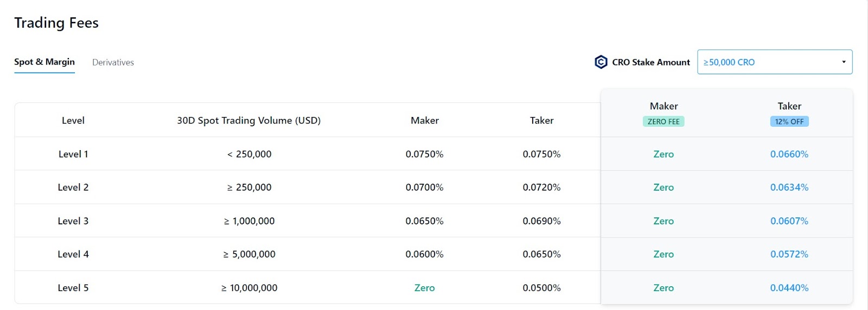Switch to the Derivatives tab
Viewport: 868px width, 310px height.
click(x=113, y=62)
